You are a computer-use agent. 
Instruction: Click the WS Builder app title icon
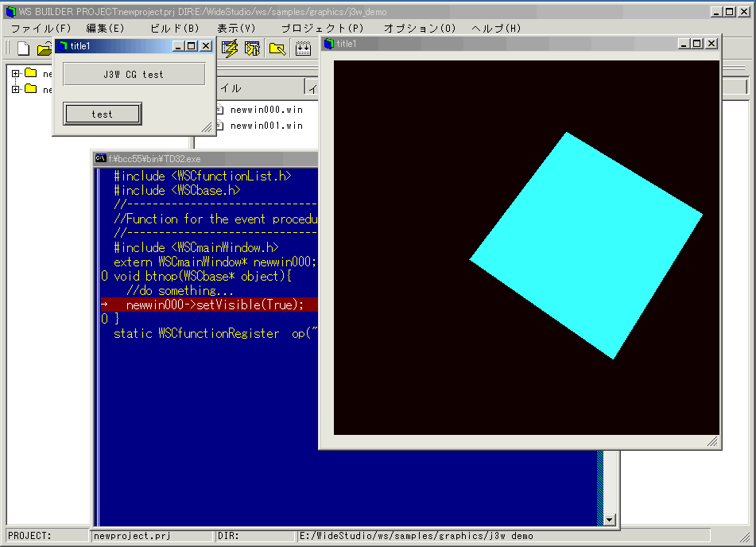click(x=11, y=12)
